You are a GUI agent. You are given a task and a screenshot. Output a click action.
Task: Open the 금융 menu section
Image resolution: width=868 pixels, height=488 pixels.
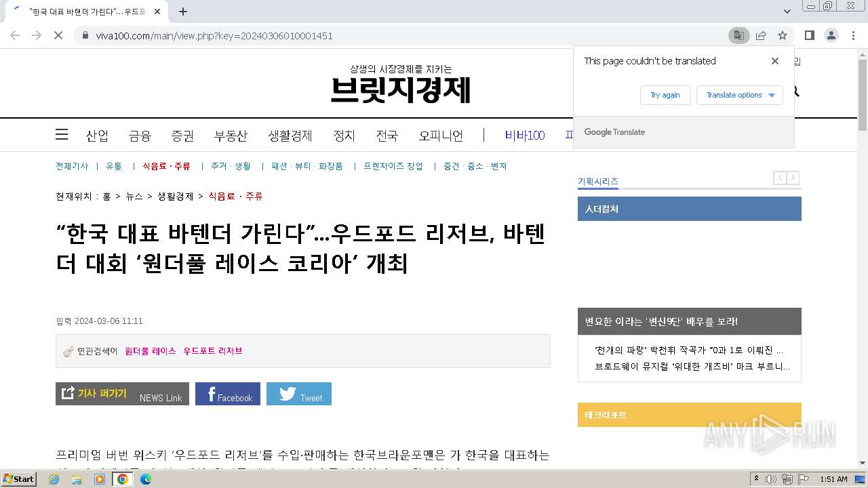click(140, 136)
